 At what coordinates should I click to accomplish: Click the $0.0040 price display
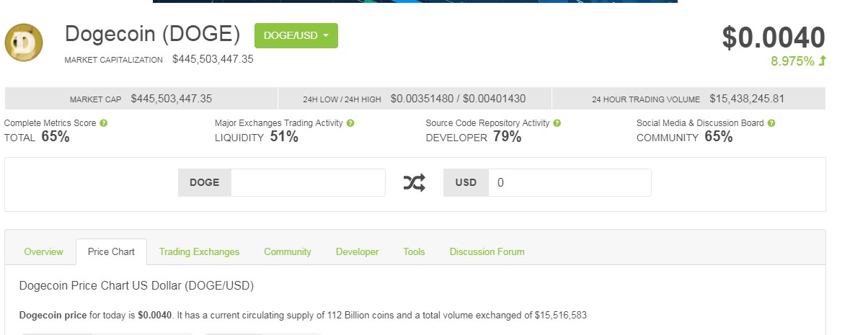click(774, 37)
